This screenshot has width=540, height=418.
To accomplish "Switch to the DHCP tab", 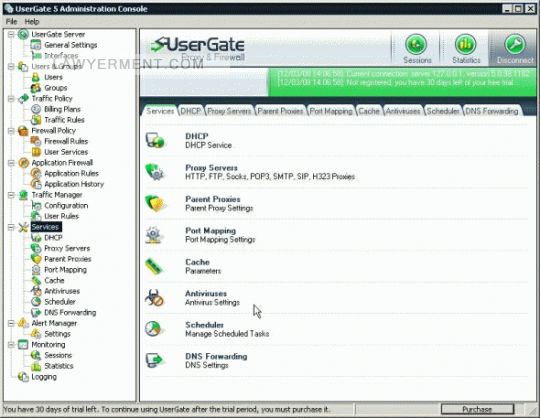I will (x=191, y=111).
